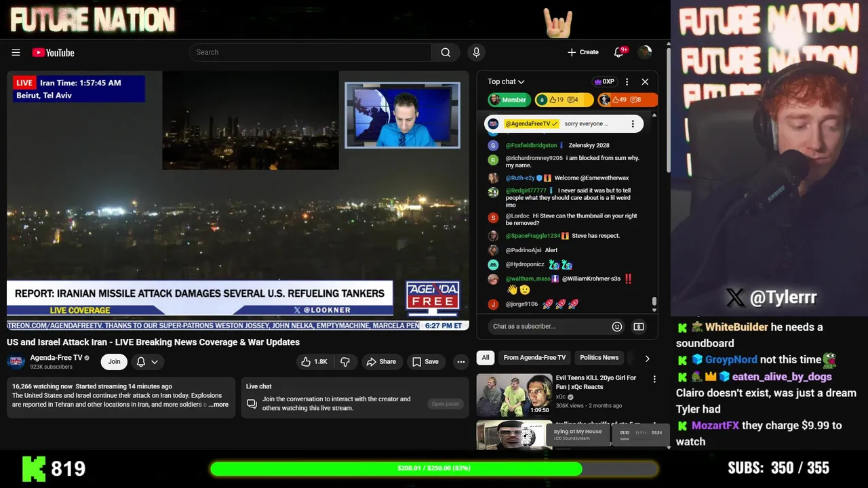Click @waltham_mass chat username
This screenshot has width=868, height=488.
point(528,279)
